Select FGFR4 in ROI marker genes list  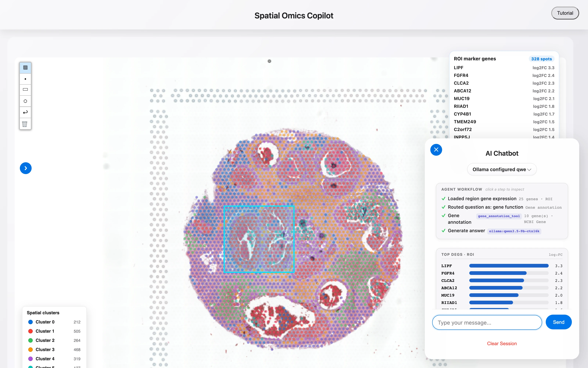pos(504,75)
